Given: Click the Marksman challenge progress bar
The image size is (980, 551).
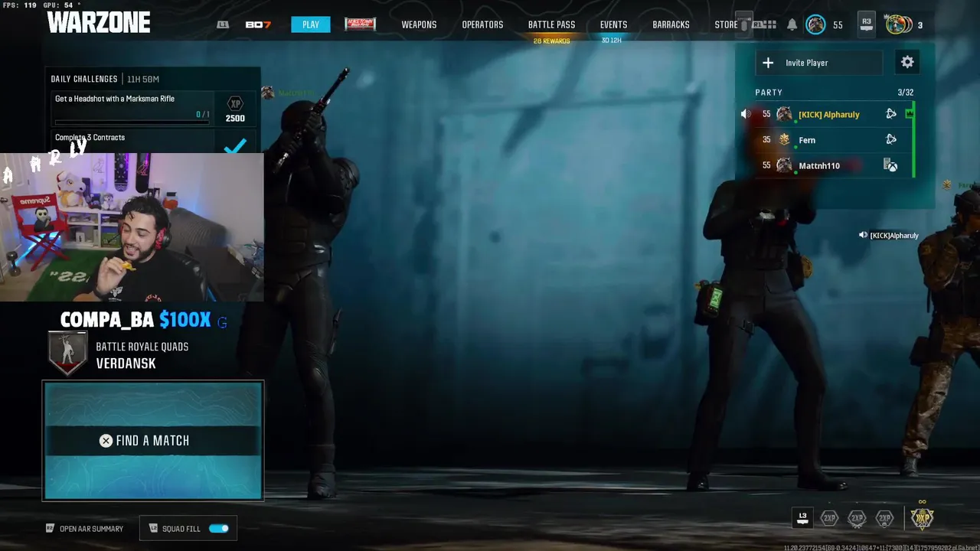Looking at the screenshot, I should [132, 121].
